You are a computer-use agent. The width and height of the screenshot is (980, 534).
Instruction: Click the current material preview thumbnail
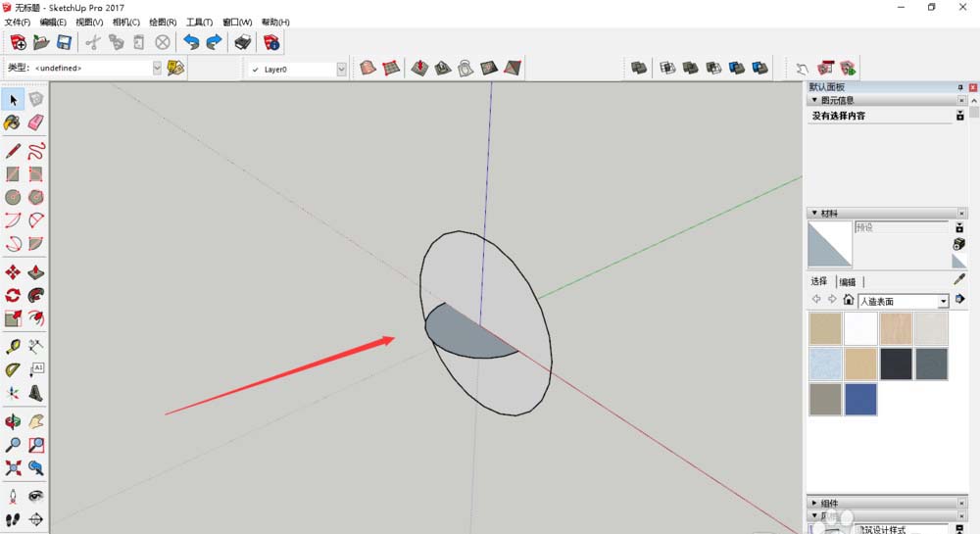coord(830,244)
